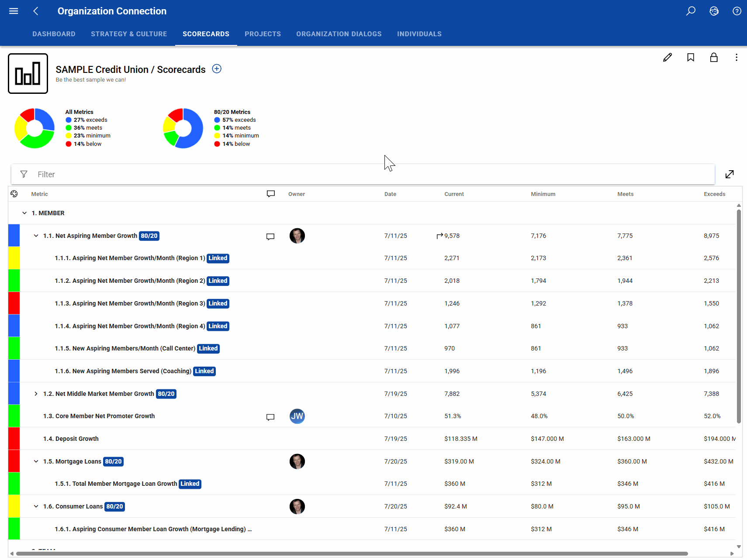The height and width of the screenshot is (560, 747).
Task: Click the back arrow in header
Action: 36,11
